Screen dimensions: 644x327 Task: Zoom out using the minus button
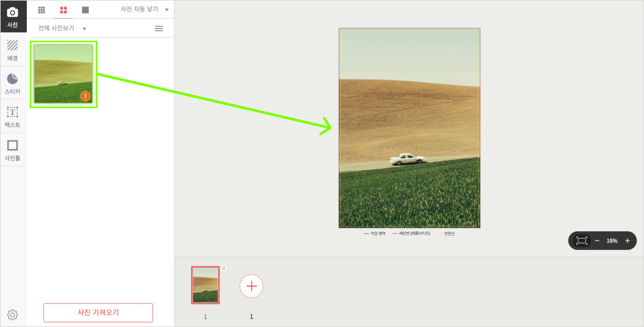click(x=597, y=241)
